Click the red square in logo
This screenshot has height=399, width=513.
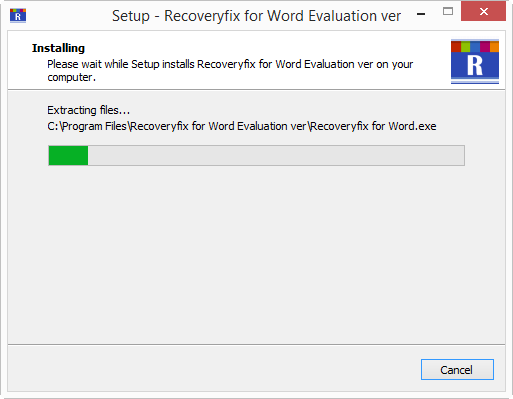(456, 47)
